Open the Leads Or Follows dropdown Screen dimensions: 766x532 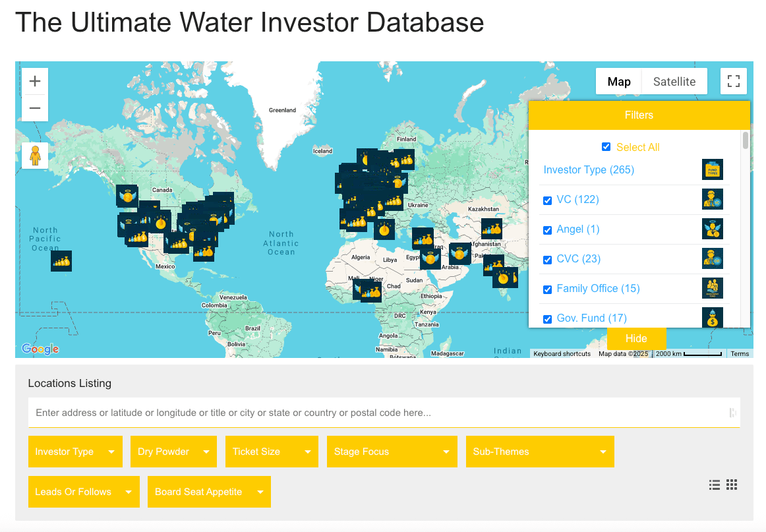[x=84, y=491]
